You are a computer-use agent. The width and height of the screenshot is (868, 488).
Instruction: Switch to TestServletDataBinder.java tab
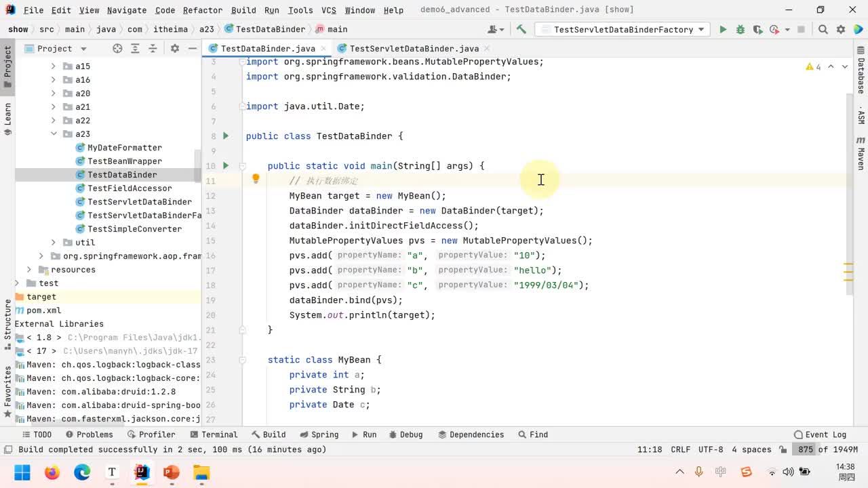pyautogui.click(x=414, y=48)
